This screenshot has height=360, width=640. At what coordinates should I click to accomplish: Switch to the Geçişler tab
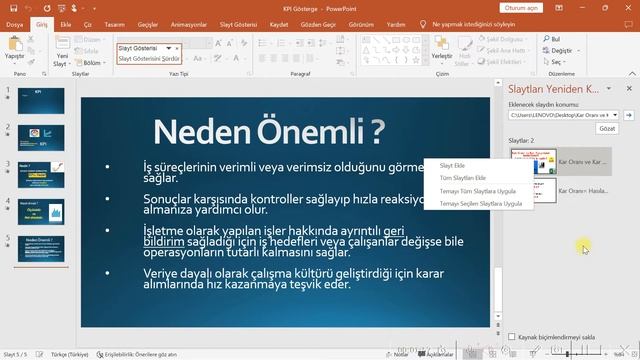click(147, 24)
